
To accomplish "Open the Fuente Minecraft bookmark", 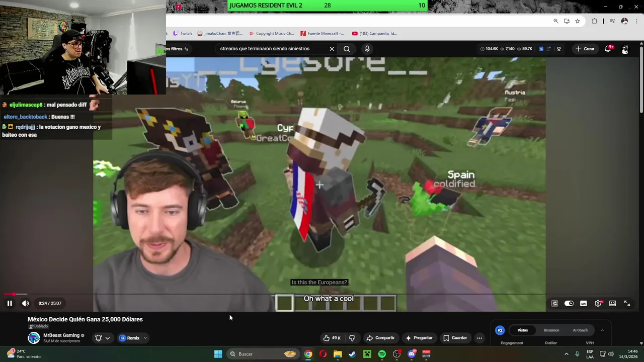I will click(323, 34).
